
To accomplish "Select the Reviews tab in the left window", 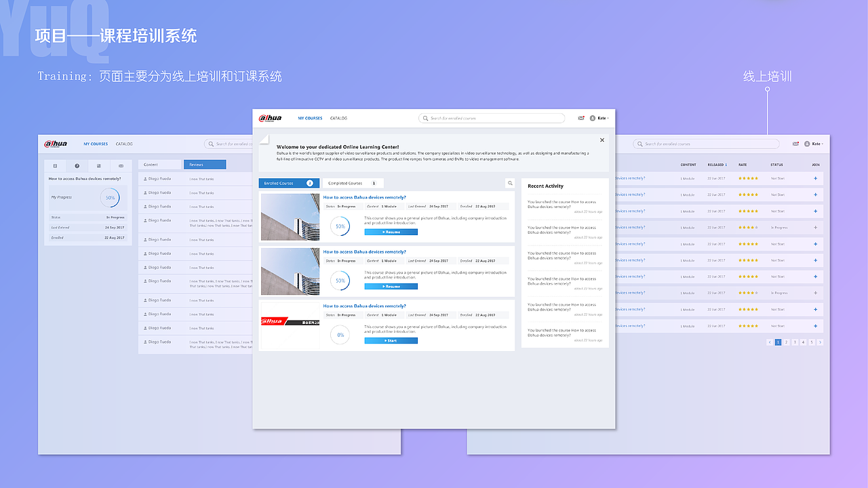I will click(205, 165).
